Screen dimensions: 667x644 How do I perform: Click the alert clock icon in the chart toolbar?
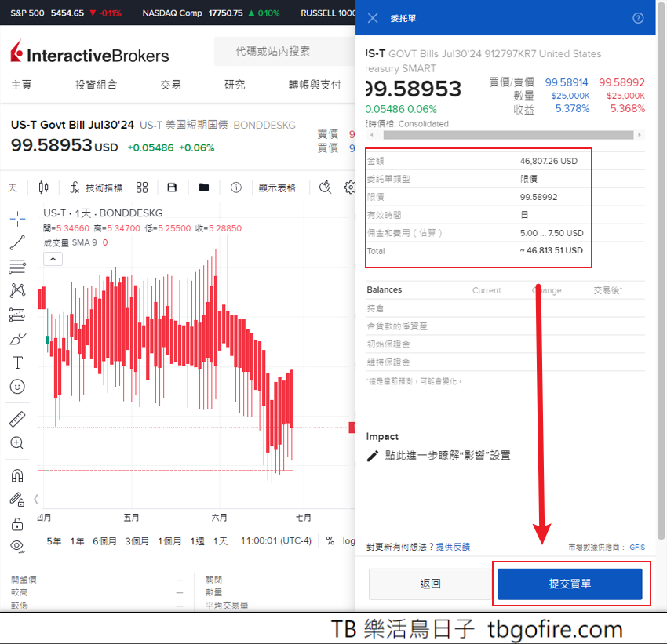tap(325, 187)
